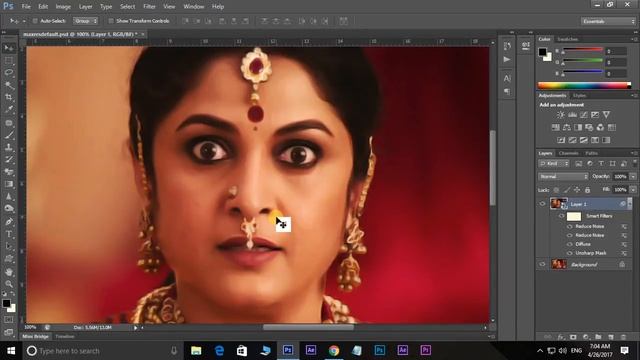Image resolution: width=640 pixels, height=360 pixels.
Task: Click the Layer 1 thumbnail
Action: click(x=558, y=204)
